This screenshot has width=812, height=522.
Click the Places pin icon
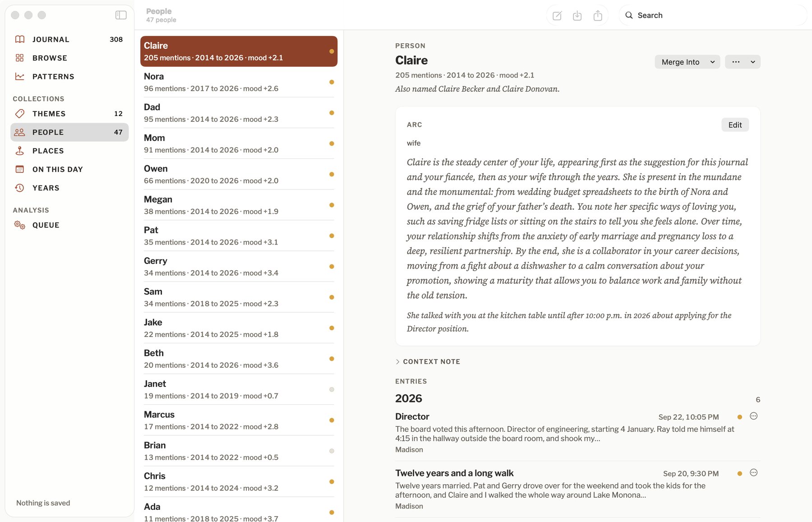20,151
